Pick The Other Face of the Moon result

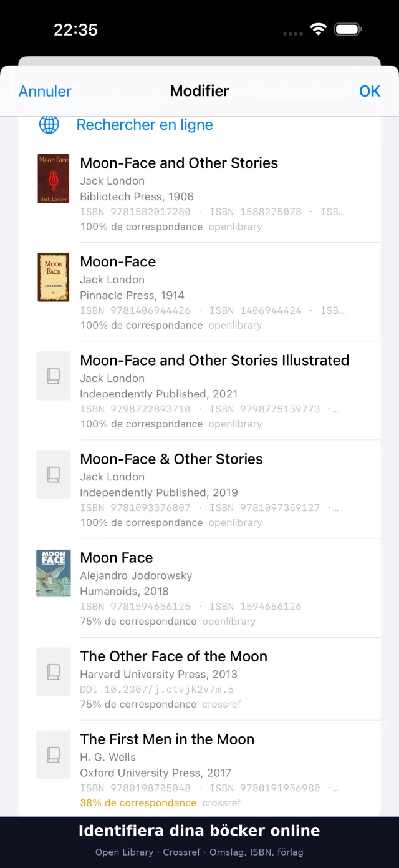(199, 679)
